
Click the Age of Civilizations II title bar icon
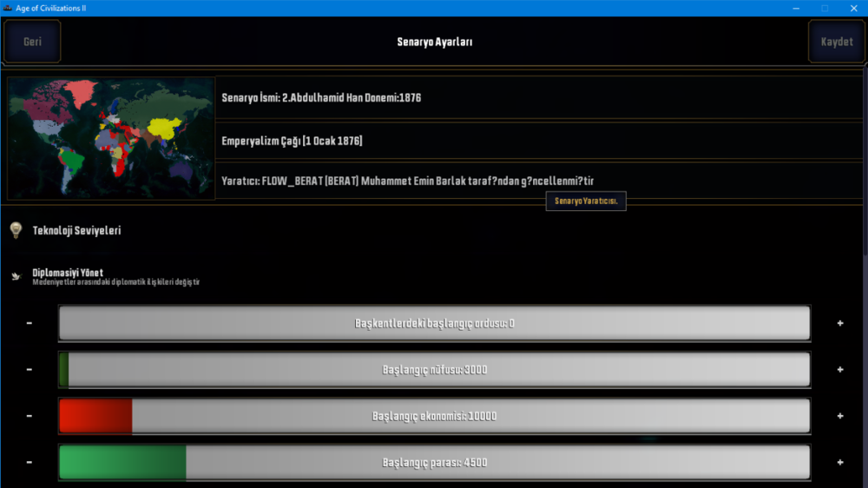point(7,9)
